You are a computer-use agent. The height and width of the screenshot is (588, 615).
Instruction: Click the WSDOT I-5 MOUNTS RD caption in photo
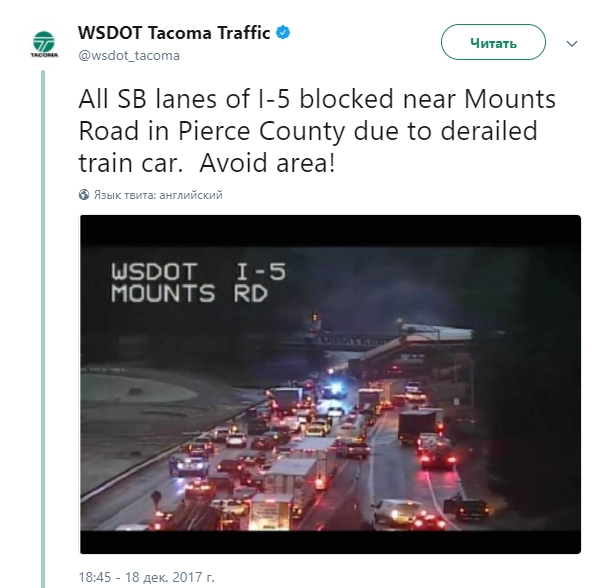tap(198, 283)
